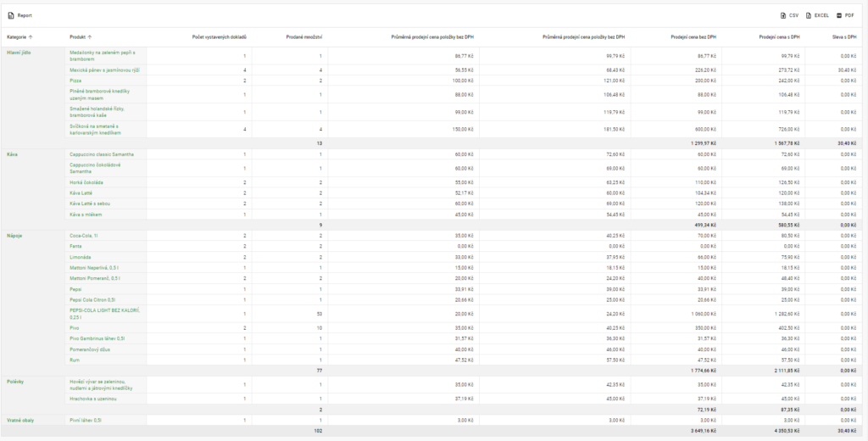Select the Limonáda product link
Screen dimensions: 868x441
[x=80, y=256]
